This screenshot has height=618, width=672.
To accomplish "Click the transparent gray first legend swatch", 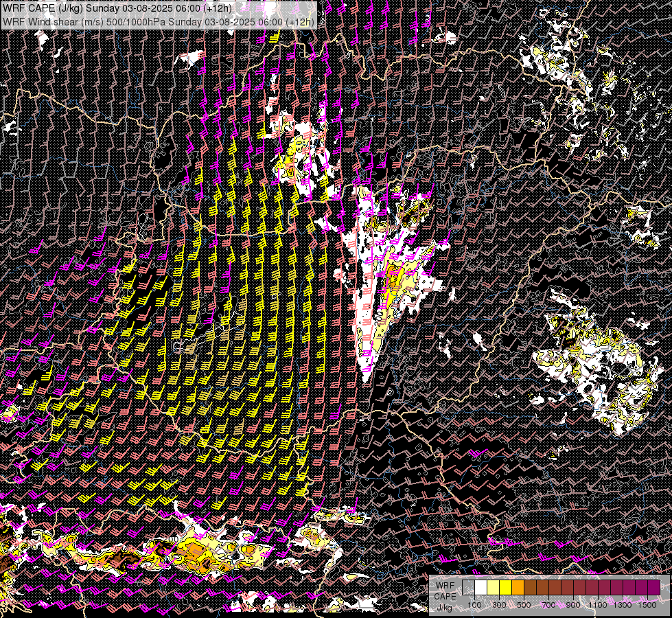I will (x=468, y=587).
